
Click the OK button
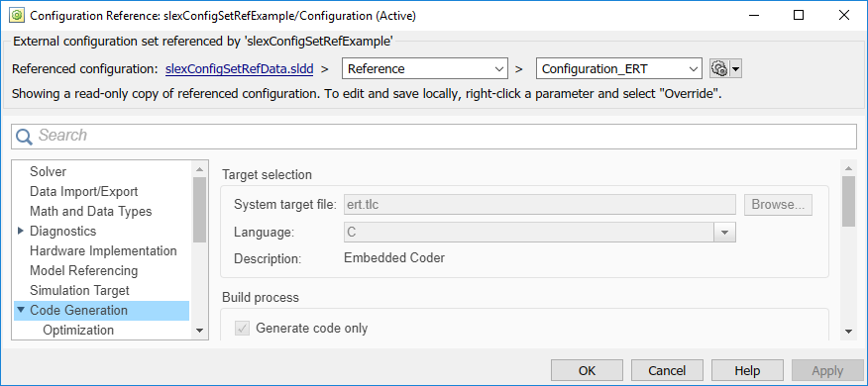click(587, 370)
